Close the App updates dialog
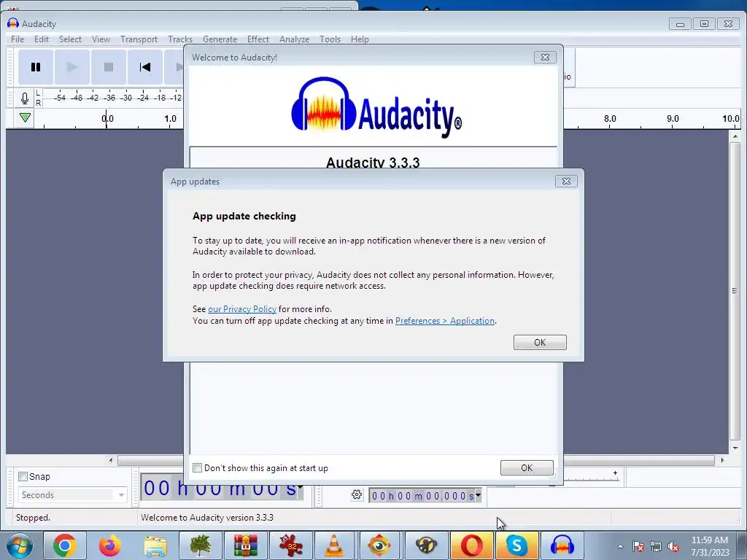The width and height of the screenshot is (747, 560). (566, 181)
